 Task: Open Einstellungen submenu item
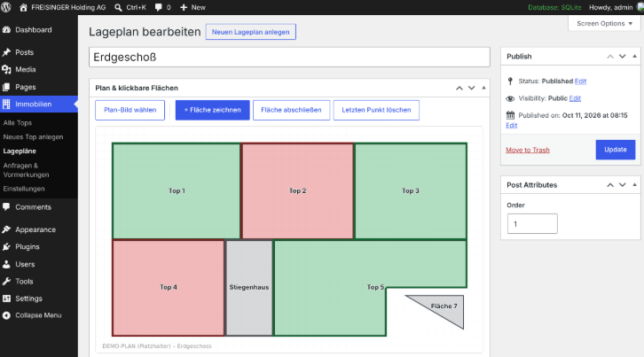pos(24,189)
